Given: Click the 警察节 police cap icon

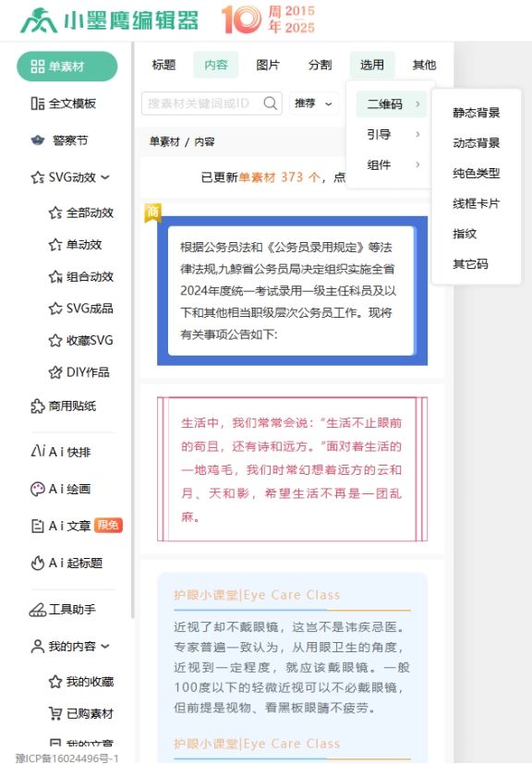Looking at the screenshot, I should point(38,140).
